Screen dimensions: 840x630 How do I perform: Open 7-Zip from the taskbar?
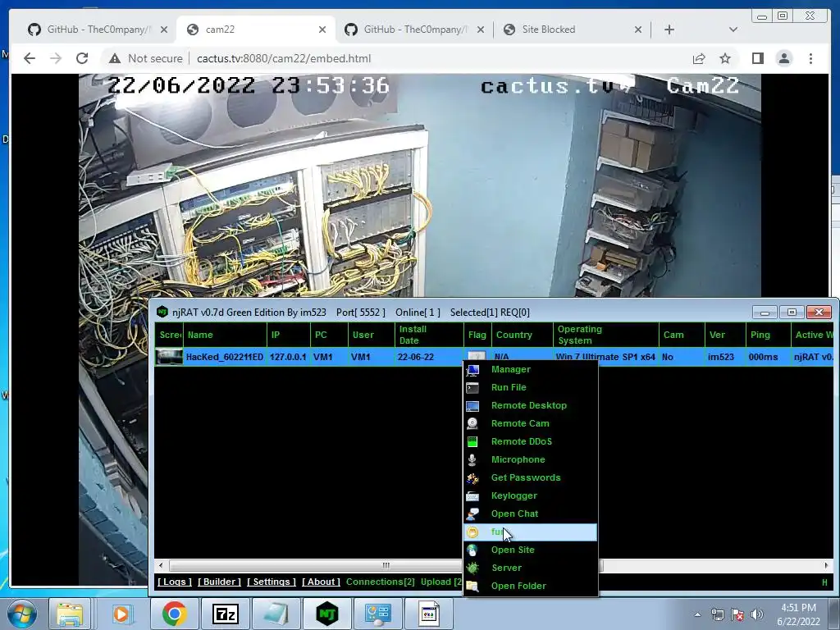[226, 614]
